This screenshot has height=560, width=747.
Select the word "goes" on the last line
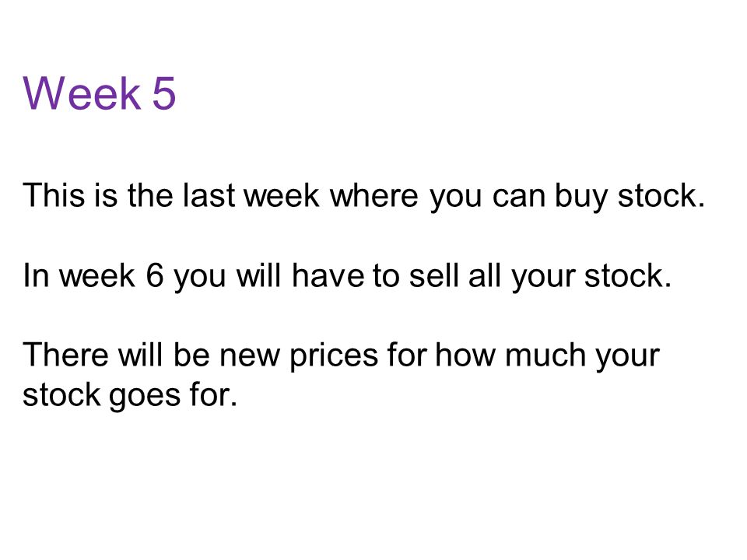coord(145,397)
